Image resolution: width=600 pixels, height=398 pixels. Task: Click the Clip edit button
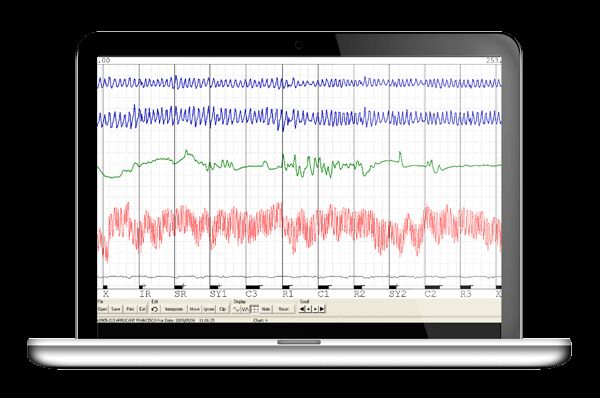[x=223, y=309]
